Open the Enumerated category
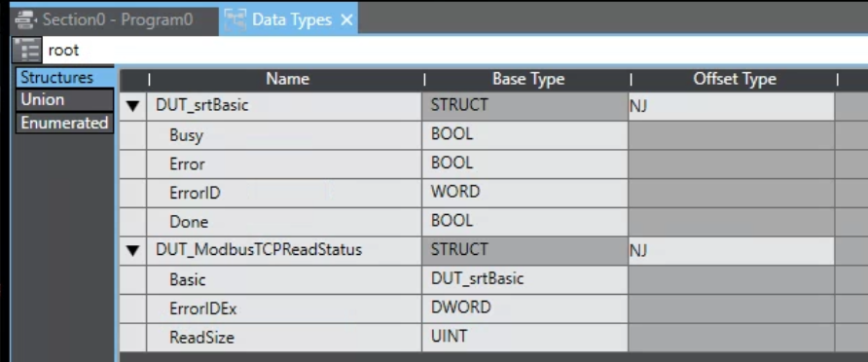The width and height of the screenshot is (868, 362). click(64, 123)
